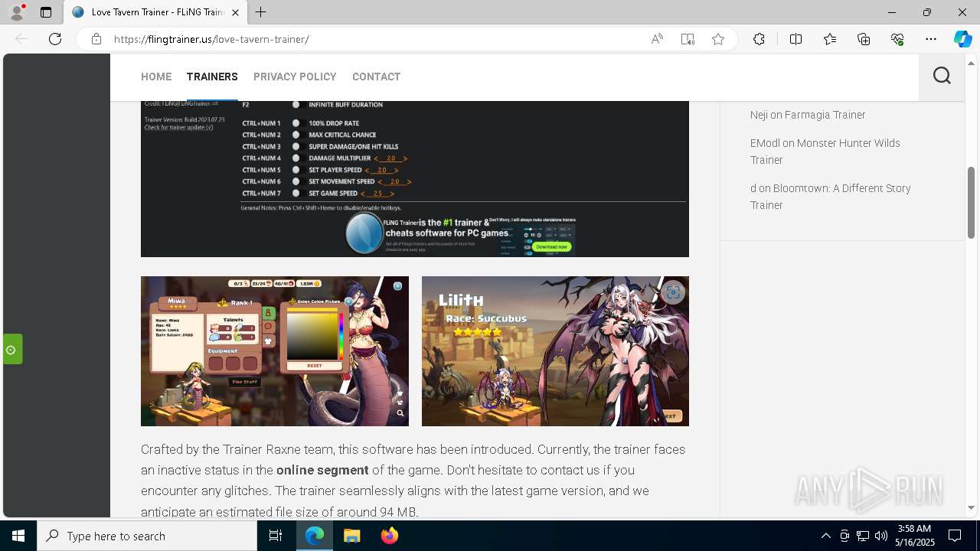Open the site search magnifier icon

click(x=942, y=76)
